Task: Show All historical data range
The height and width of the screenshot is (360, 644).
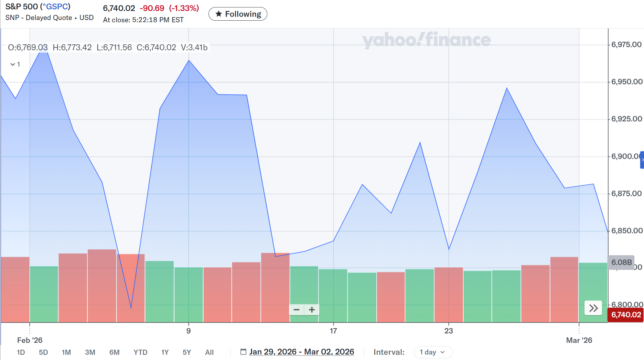Action: point(209,352)
